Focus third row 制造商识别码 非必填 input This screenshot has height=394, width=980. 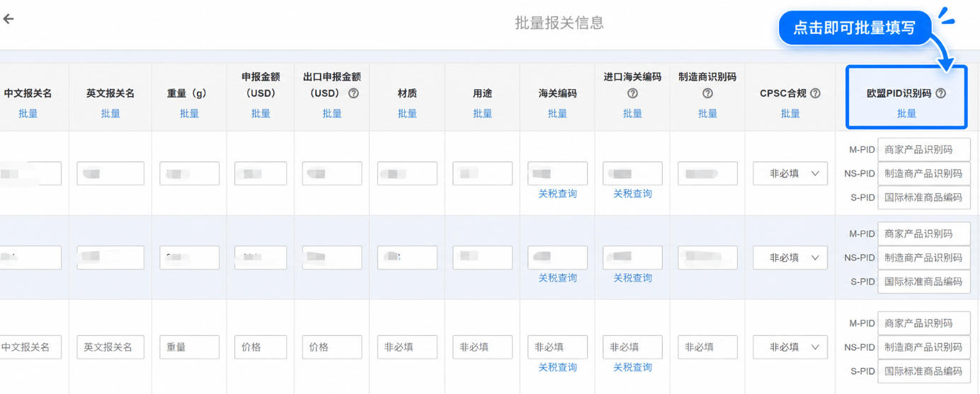click(x=707, y=347)
